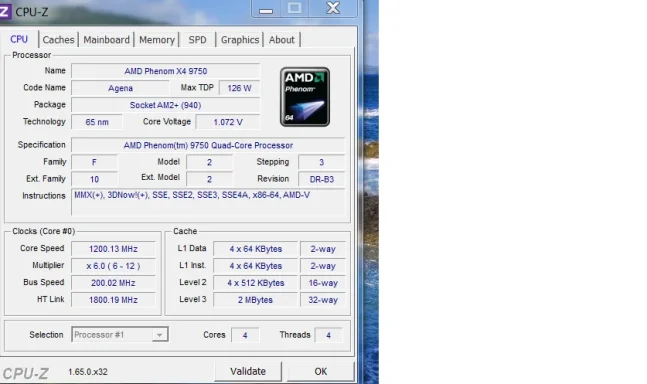
Task: Click the CPU-Z app icon in title bar
Action: pos(5,11)
